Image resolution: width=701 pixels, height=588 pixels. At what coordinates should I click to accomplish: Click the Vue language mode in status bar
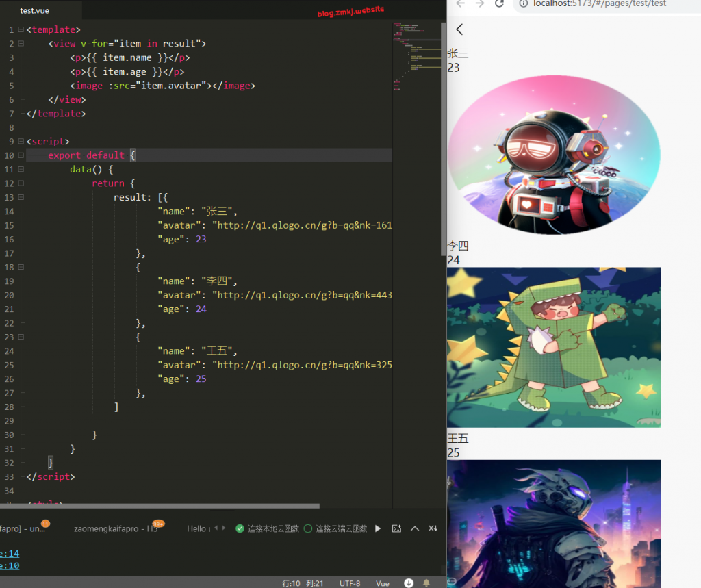(x=383, y=583)
